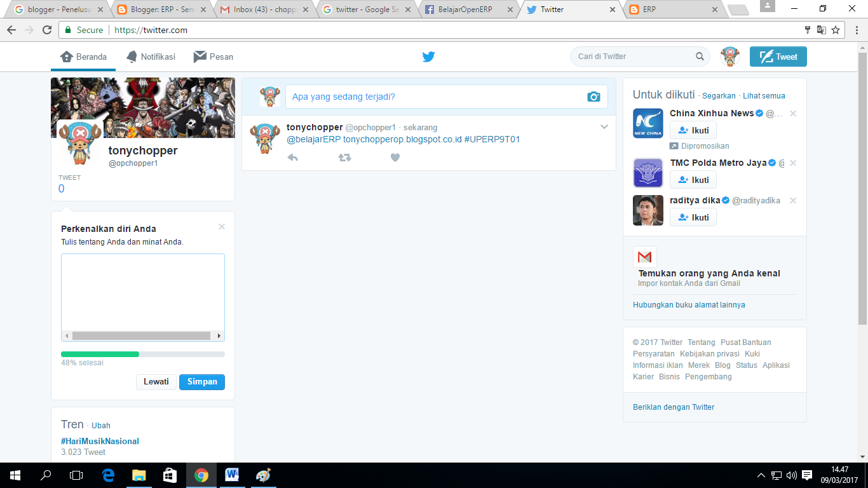Refresh suggestions with Segarkan

(x=719, y=96)
